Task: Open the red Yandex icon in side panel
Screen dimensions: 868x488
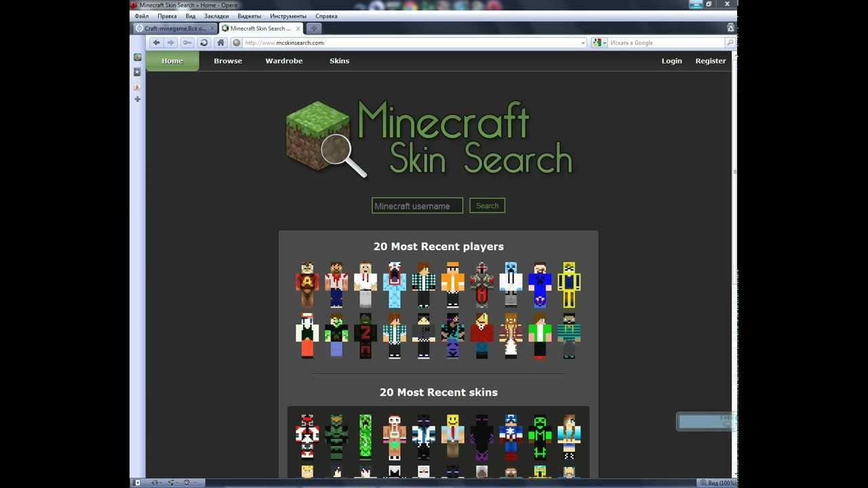Action: 138,87
